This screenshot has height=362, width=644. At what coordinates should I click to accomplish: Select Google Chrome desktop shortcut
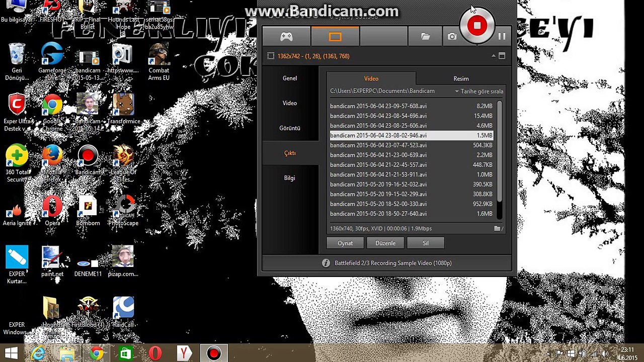click(x=52, y=113)
